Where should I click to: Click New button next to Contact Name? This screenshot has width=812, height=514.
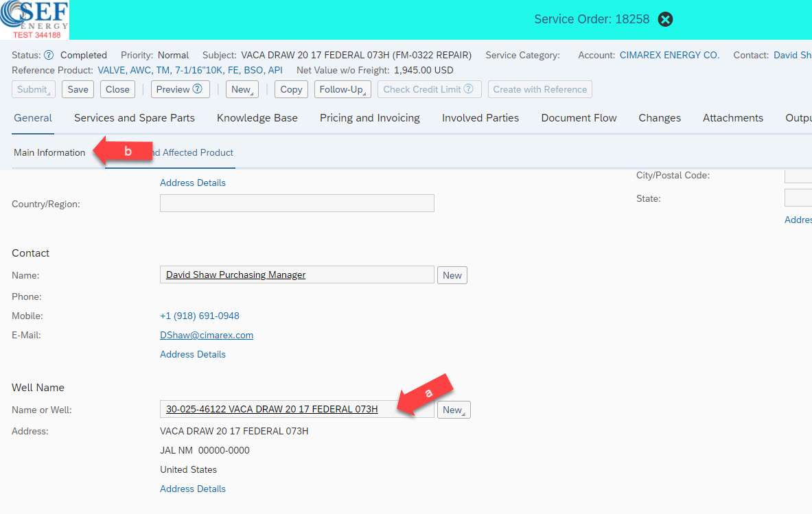pyautogui.click(x=452, y=275)
